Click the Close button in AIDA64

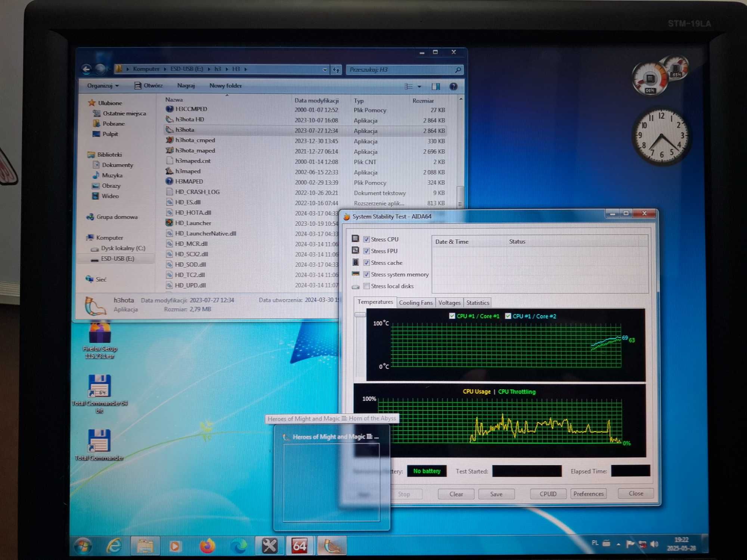(636, 493)
